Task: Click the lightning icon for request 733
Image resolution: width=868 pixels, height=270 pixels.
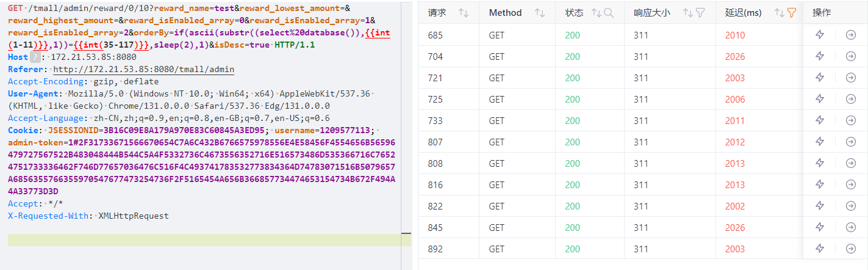Action: tap(820, 121)
